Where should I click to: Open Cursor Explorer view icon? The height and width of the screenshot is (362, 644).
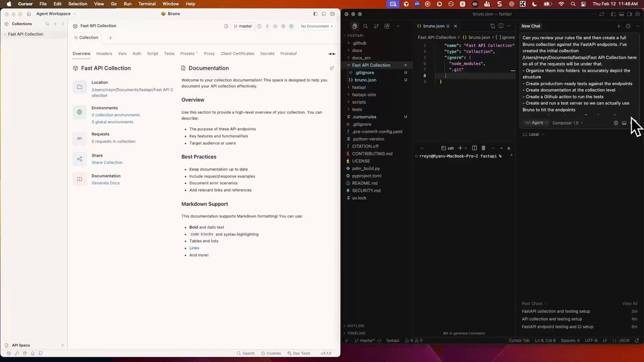coord(355,26)
